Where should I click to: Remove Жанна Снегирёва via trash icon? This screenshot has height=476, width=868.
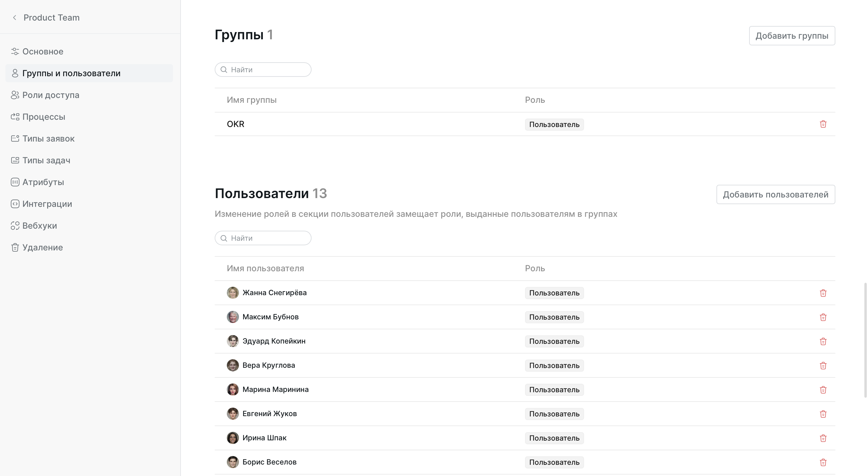(x=823, y=293)
